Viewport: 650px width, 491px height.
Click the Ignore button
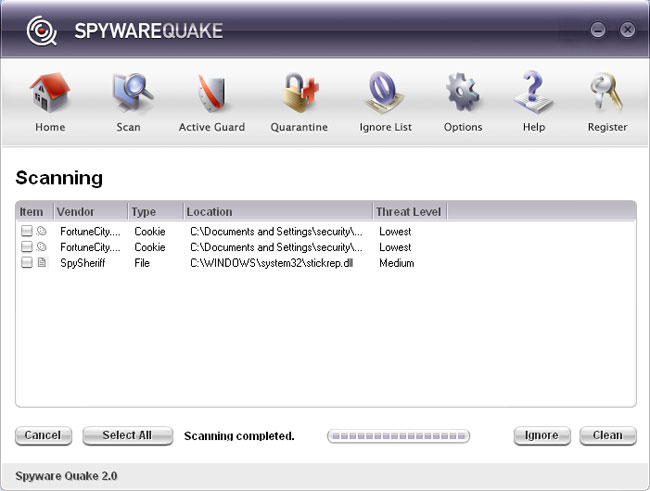coord(542,435)
